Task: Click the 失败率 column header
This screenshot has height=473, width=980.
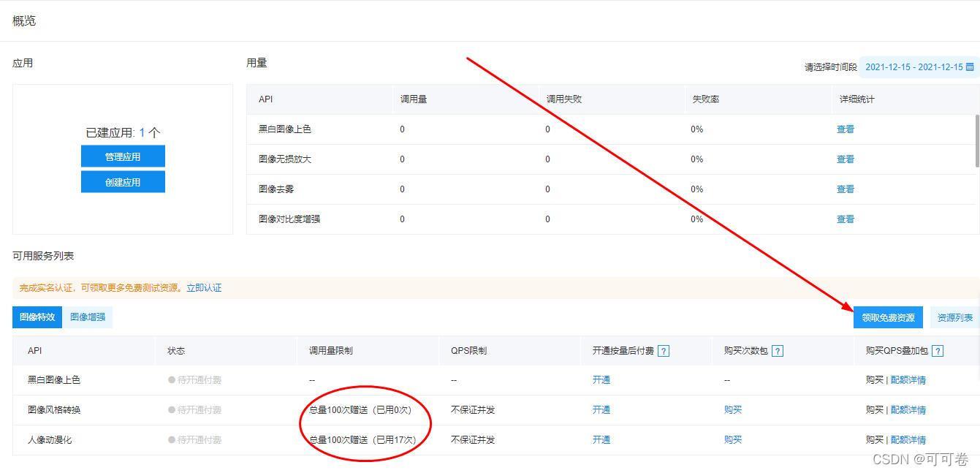Action: coord(706,99)
